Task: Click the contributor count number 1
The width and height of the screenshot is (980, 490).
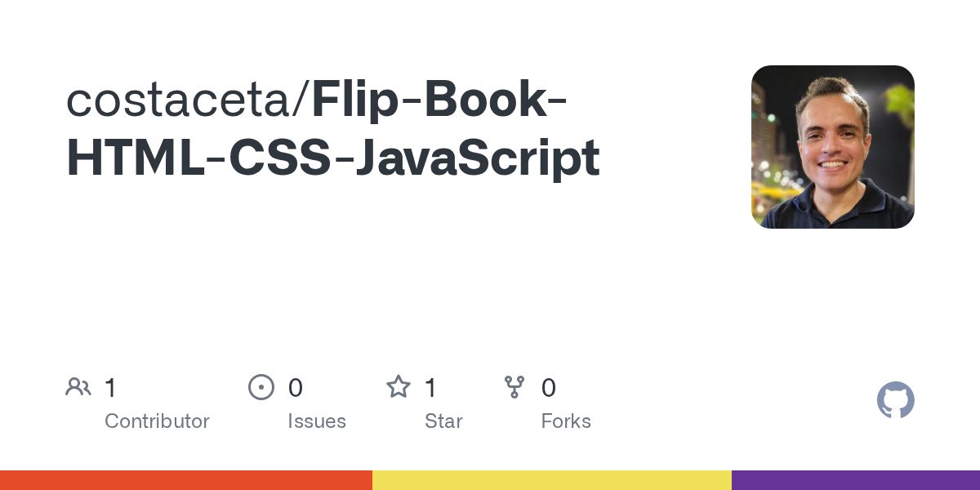Action: (111, 388)
